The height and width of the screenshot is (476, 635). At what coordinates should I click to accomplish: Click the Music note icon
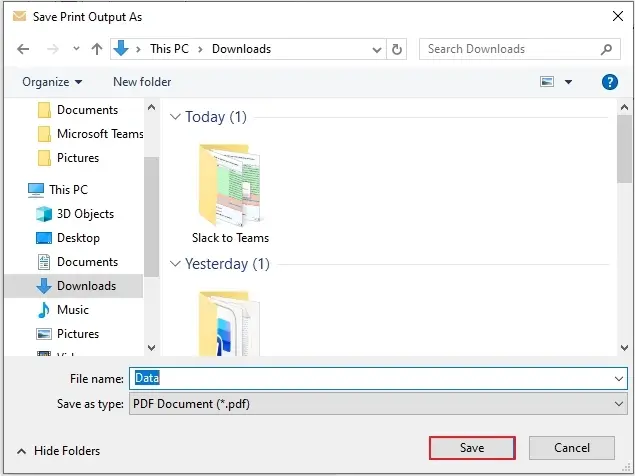pyautogui.click(x=43, y=310)
